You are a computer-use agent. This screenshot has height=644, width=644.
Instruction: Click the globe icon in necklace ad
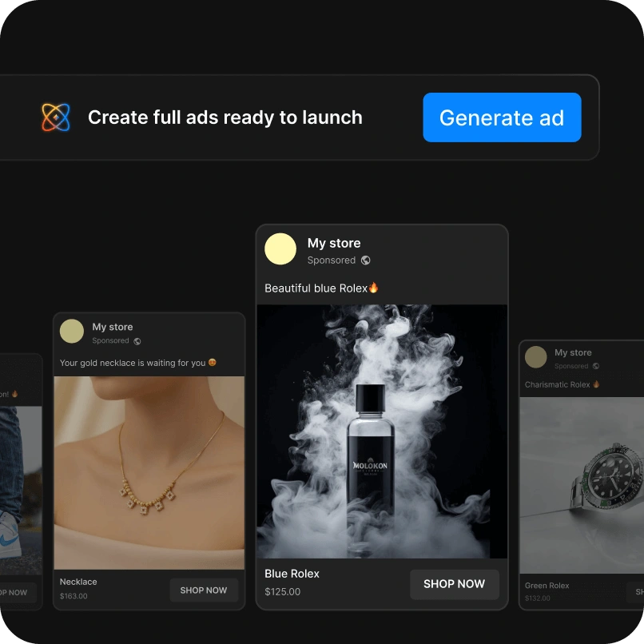pyautogui.click(x=137, y=341)
